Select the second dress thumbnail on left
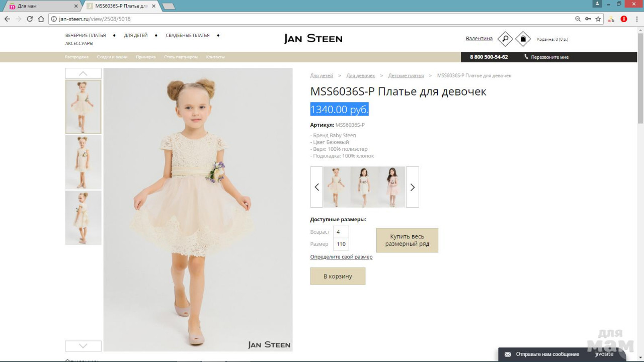644x362 pixels. tap(84, 162)
